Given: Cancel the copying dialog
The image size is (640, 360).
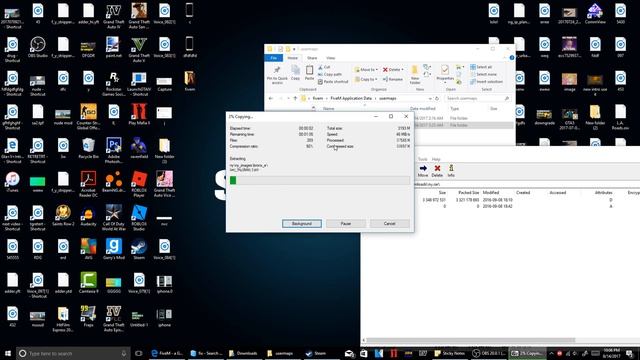Looking at the screenshot, I should click(389, 224).
